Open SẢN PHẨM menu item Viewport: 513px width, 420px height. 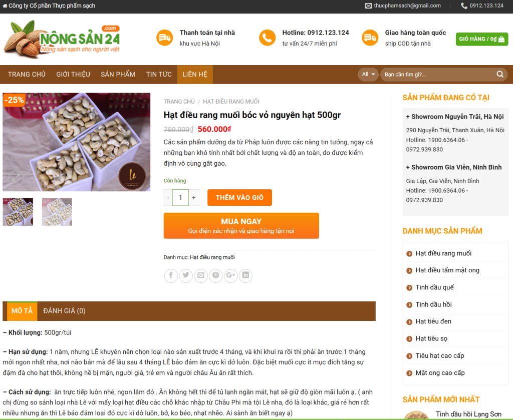118,74
